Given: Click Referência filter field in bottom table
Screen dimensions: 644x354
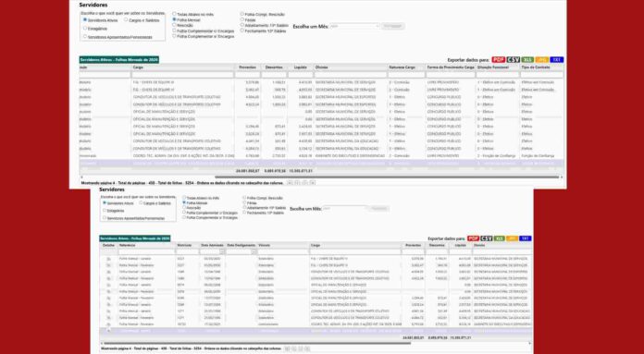Looking at the screenshot, I should tap(146, 251).
